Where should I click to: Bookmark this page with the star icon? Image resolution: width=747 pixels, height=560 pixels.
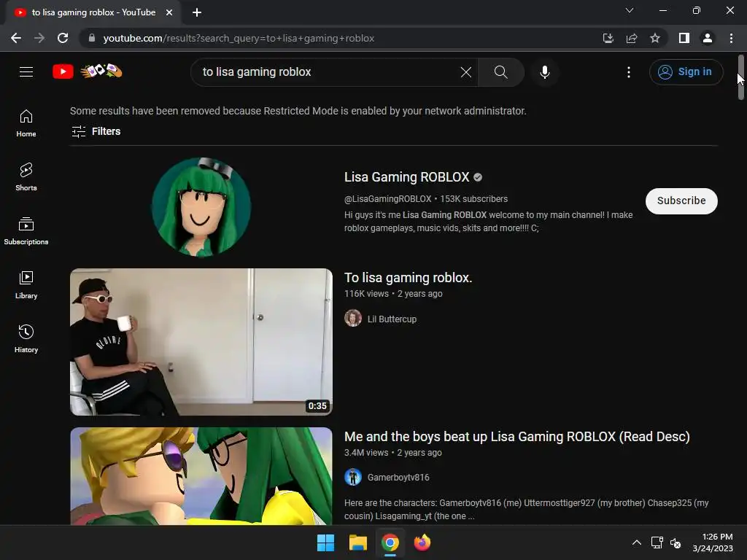click(x=655, y=38)
